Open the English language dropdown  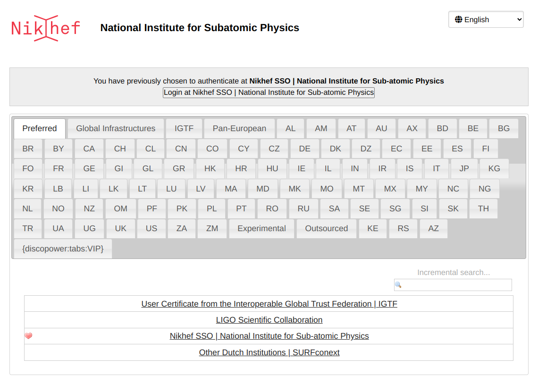486,19
